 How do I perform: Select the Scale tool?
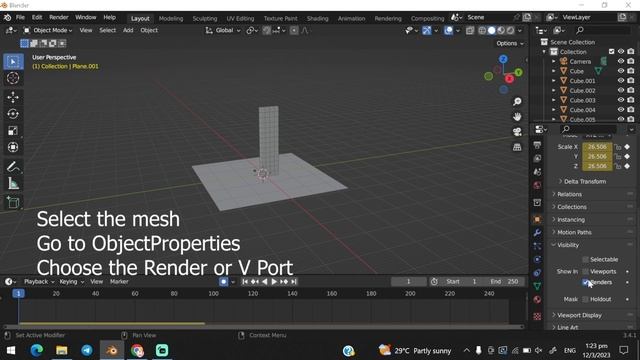tap(13, 131)
